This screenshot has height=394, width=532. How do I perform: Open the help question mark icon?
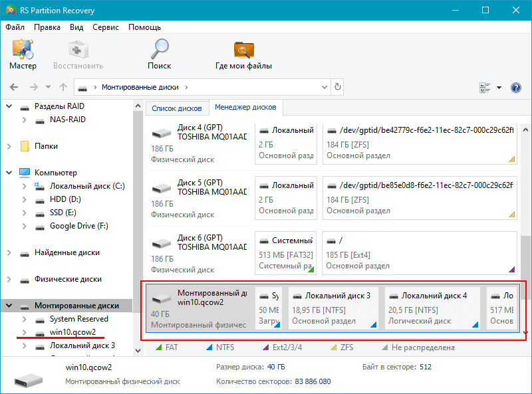point(516,88)
